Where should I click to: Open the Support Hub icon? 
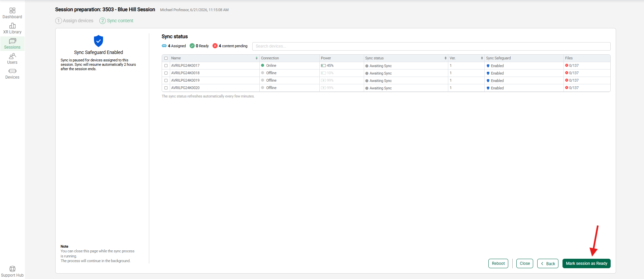[12, 269]
